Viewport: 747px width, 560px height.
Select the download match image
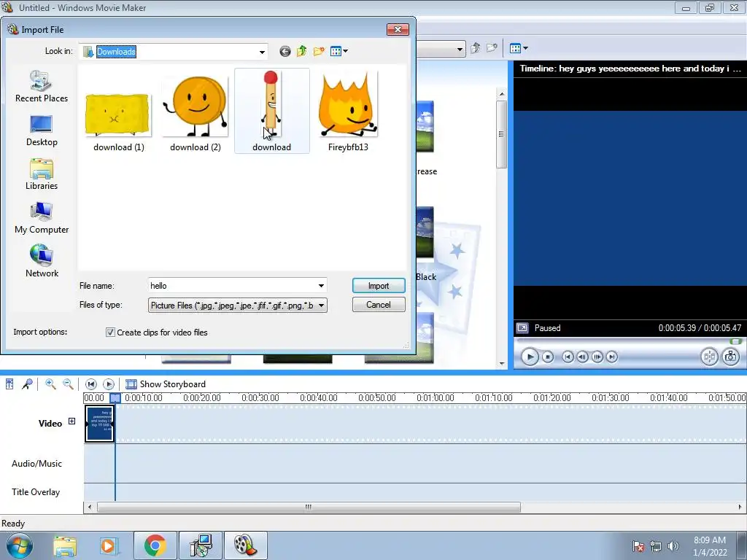[271, 112]
